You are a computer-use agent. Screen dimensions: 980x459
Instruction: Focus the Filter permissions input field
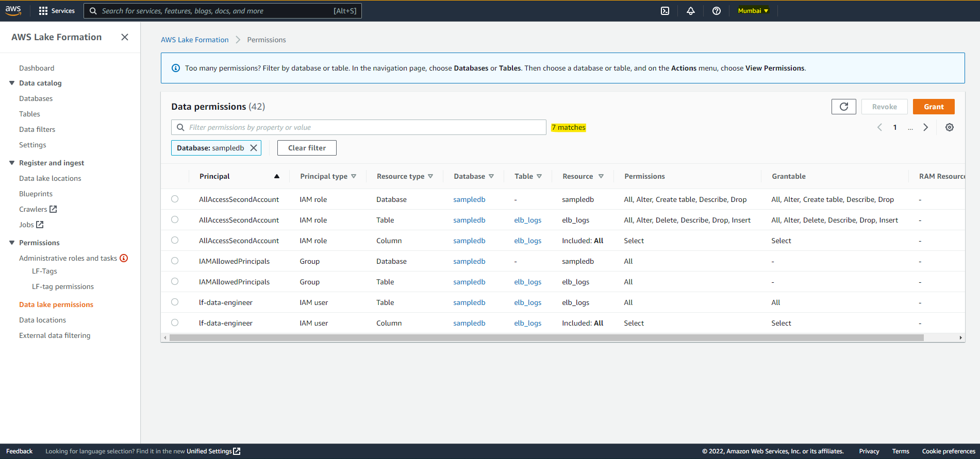pos(359,127)
